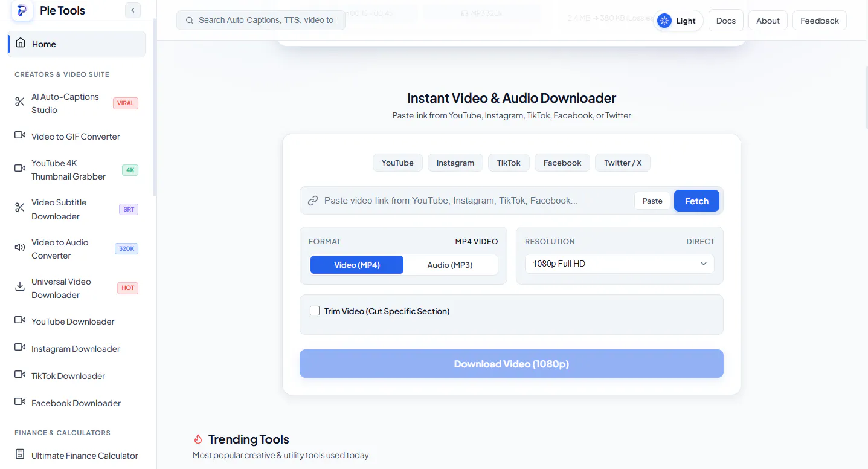Click the VIRAL badge on AI Auto-Captions Studio

pyautogui.click(x=126, y=103)
